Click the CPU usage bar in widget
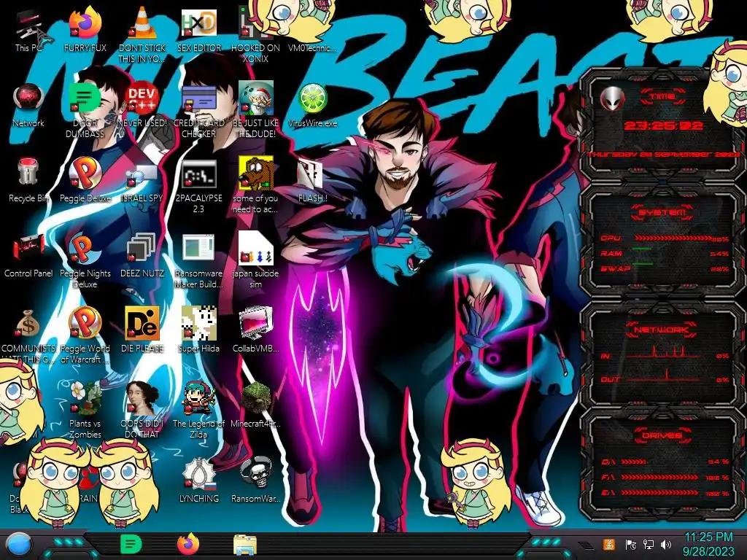 point(672,238)
